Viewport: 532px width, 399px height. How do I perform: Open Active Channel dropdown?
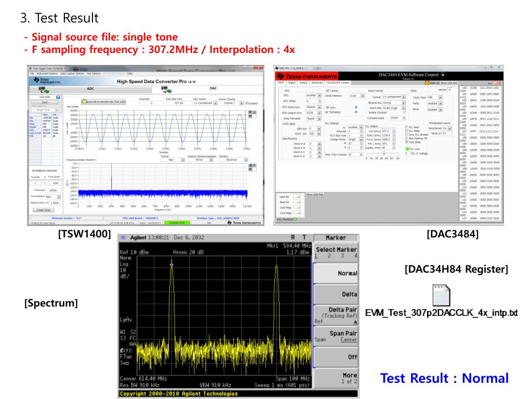tap(231, 103)
